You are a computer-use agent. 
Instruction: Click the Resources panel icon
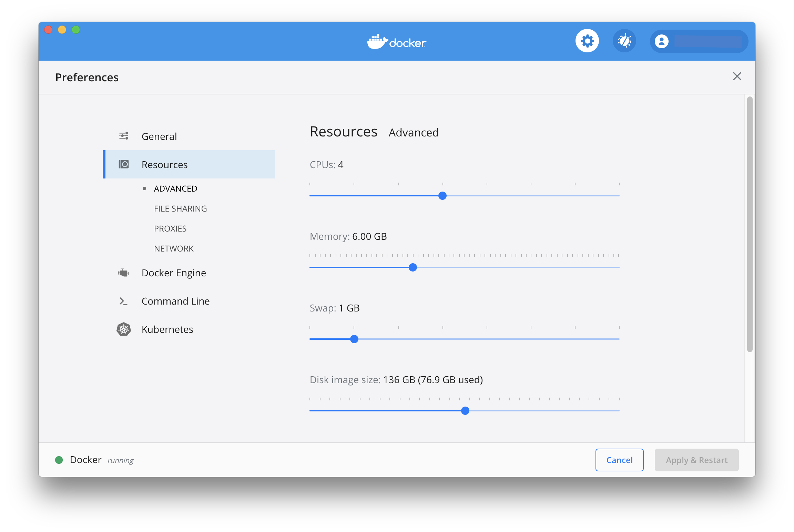click(123, 164)
